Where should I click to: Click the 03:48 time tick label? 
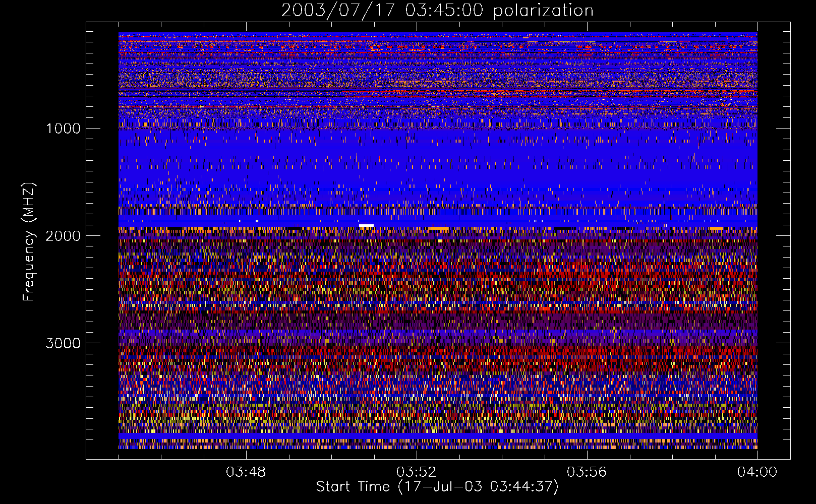[246, 472]
